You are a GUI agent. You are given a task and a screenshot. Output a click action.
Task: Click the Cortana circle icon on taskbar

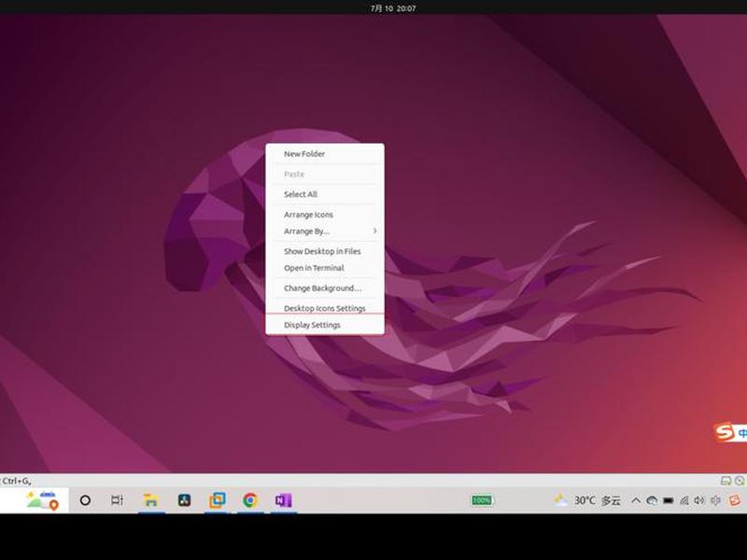pyautogui.click(x=85, y=500)
